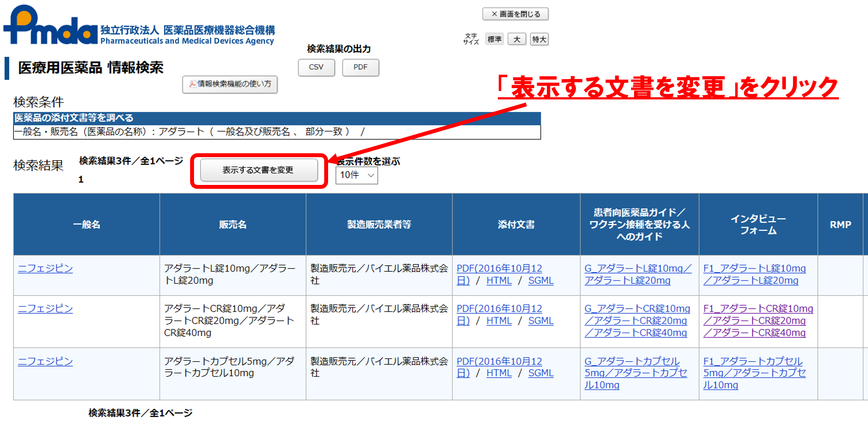Open HTML package insert for アダラートL錠 row
This screenshot has width=868, height=425.
click(499, 280)
